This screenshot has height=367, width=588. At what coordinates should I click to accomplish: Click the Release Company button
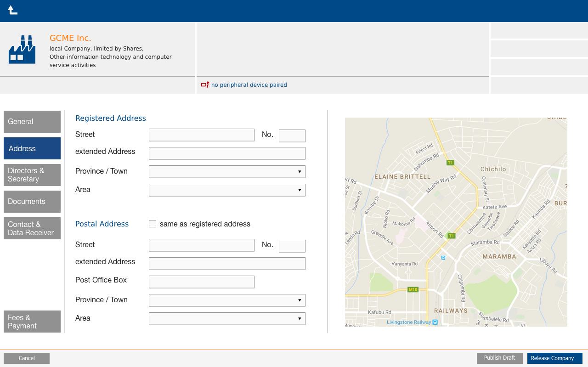pos(554,358)
